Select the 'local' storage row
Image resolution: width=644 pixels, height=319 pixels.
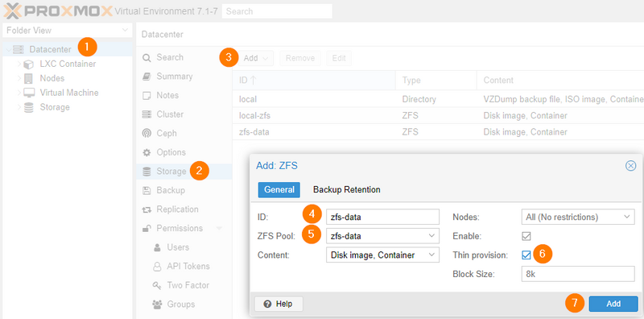pos(438,99)
